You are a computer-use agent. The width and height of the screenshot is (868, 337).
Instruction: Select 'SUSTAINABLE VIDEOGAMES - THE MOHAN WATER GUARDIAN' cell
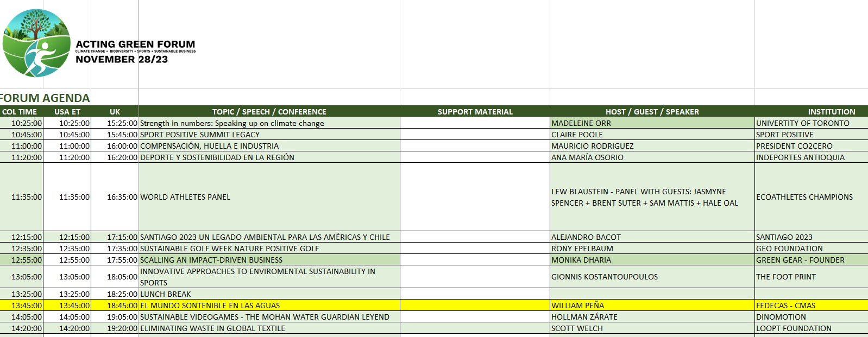pos(269,317)
